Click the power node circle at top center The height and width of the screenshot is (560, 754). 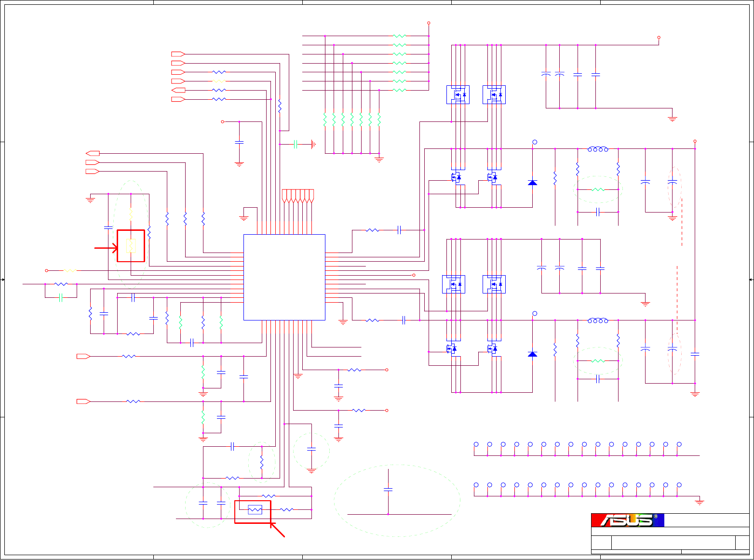pos(429,23)
